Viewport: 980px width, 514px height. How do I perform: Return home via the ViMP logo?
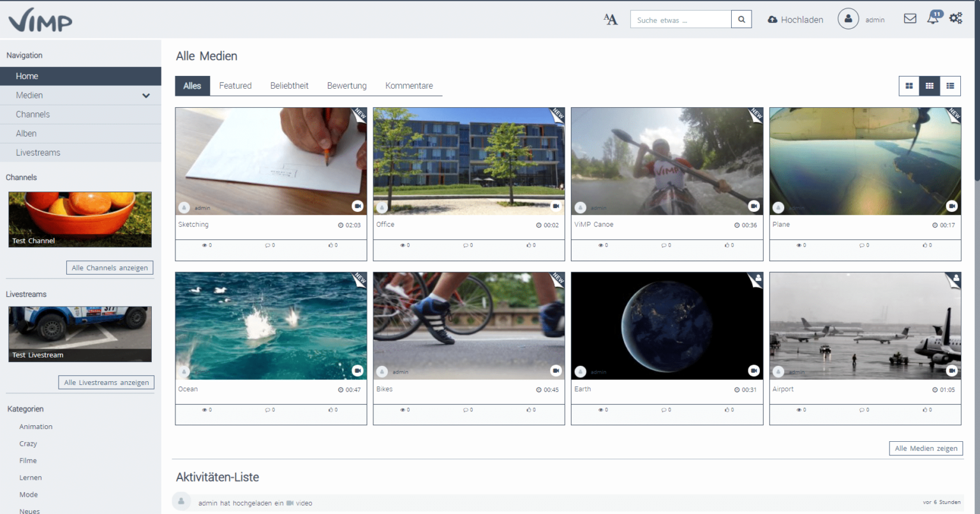pyautogui.click(x=40, y=19)
